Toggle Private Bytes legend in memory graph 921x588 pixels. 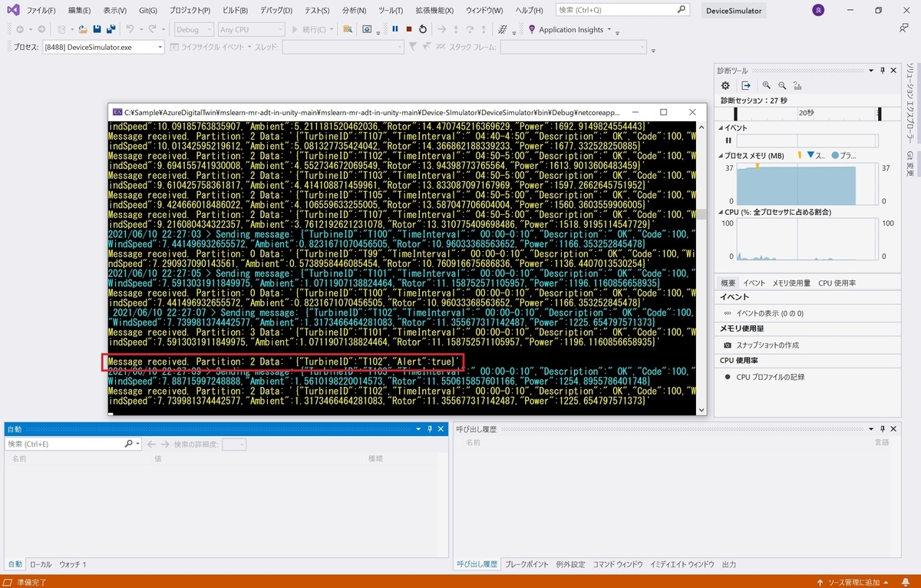(842, 155)
